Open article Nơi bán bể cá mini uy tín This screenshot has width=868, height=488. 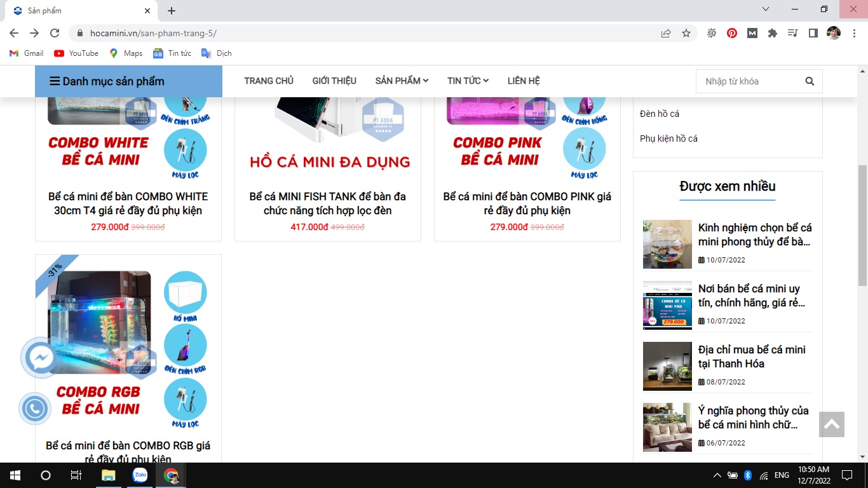752,295
